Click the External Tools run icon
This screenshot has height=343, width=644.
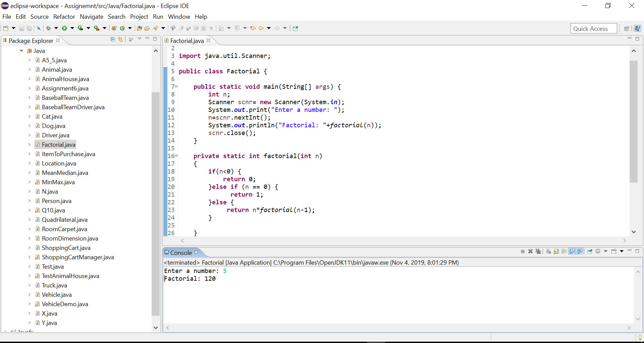tap(97, 28)
